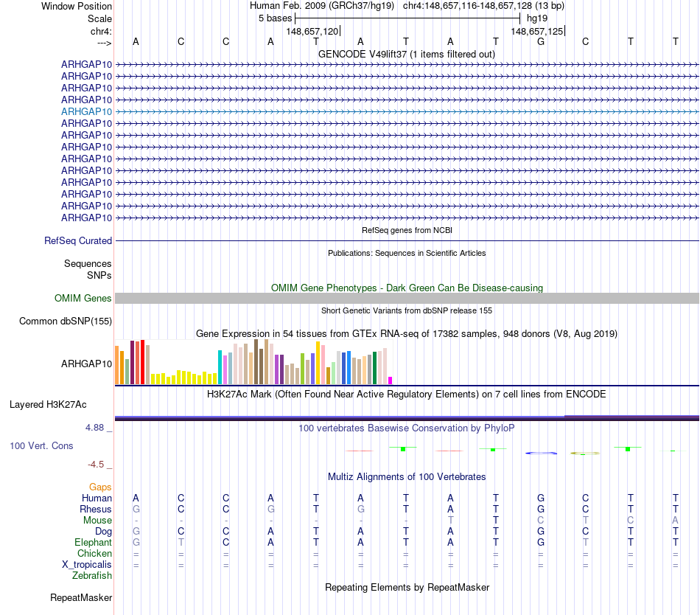Open RefSeq genes from NCBI title
The image size is (700, 615).
(x=407, y=231)
